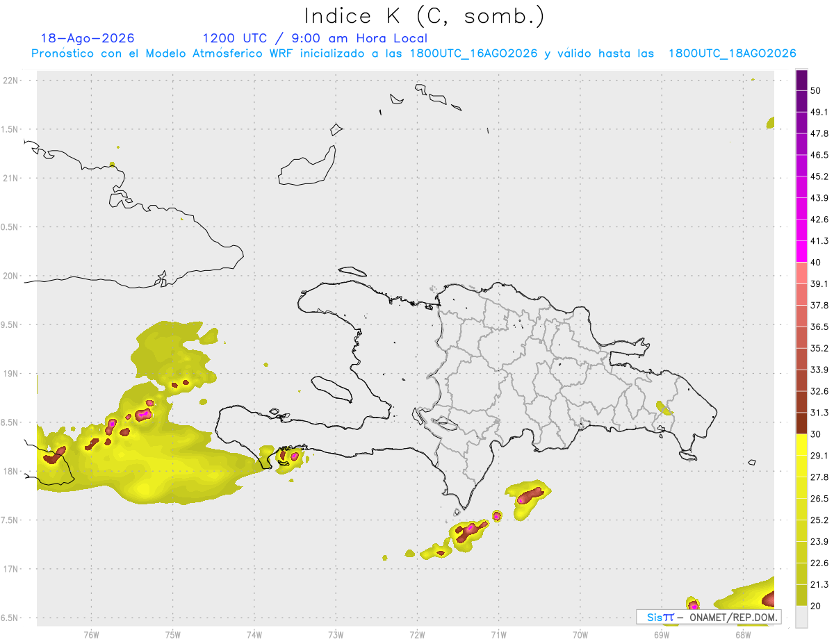Pick the light gray swatch below 20
Viewport: 834px width, 644px height.
801,616
